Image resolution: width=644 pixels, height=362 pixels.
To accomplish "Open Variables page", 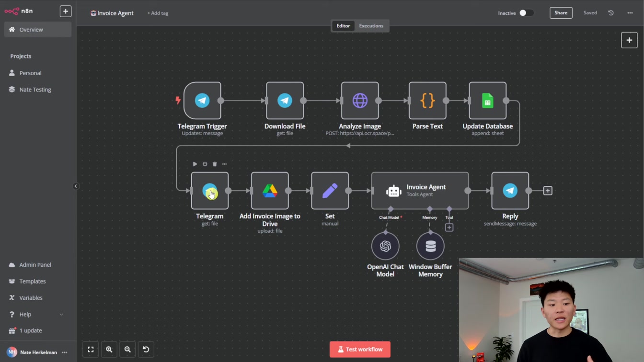I will (38, 298).
